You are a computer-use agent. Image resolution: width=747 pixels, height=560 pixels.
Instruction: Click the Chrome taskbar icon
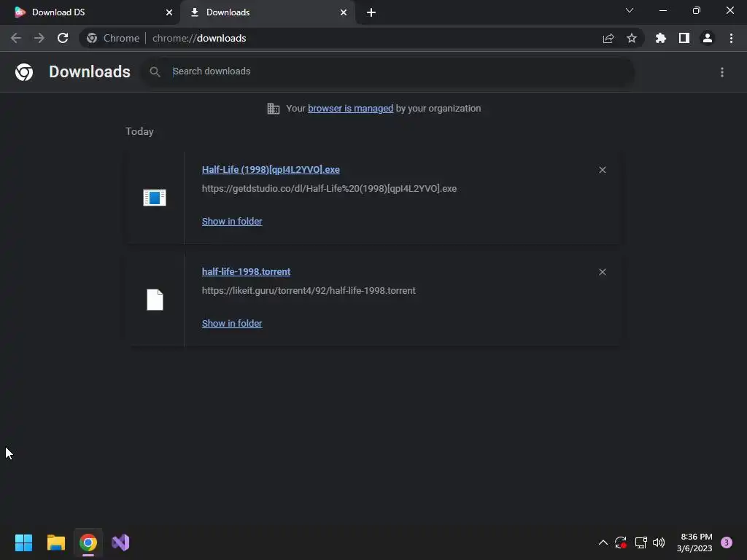[88, 542]
